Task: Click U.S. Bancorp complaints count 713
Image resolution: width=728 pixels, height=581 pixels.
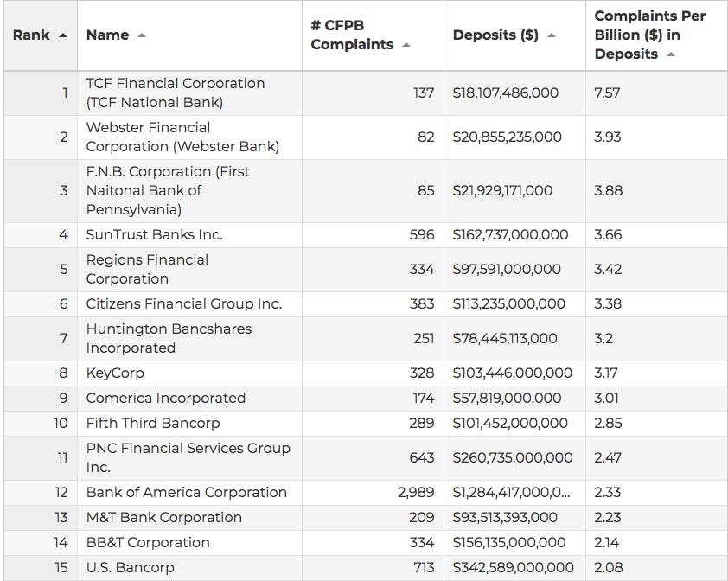Action: [x=422, y=567]
